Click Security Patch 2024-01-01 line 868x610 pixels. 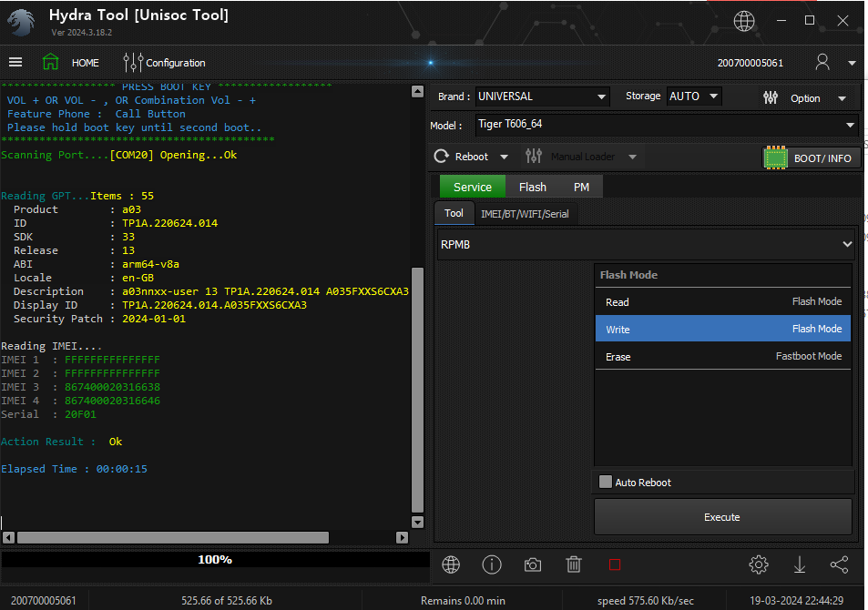coord(99,319)
